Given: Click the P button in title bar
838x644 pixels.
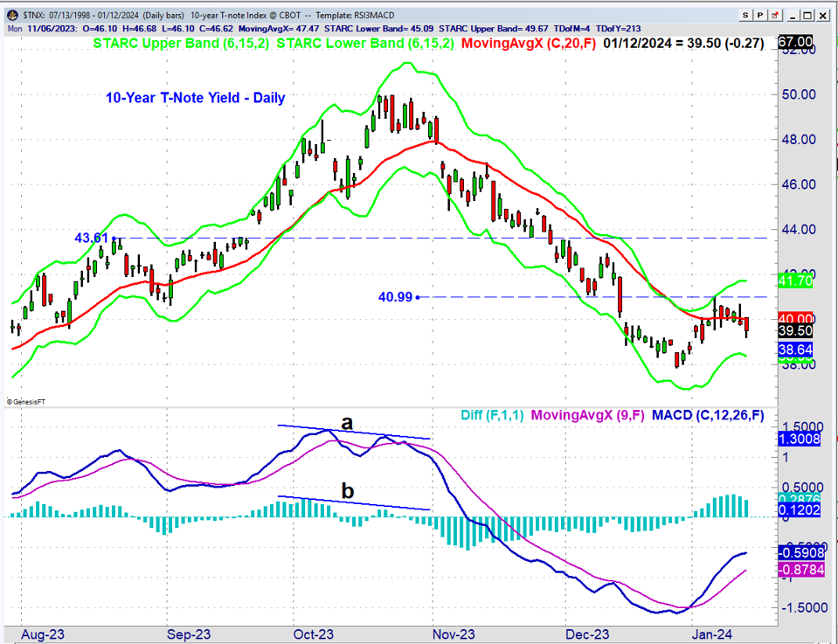Looking at the screenshot, I should coord(760,15).
